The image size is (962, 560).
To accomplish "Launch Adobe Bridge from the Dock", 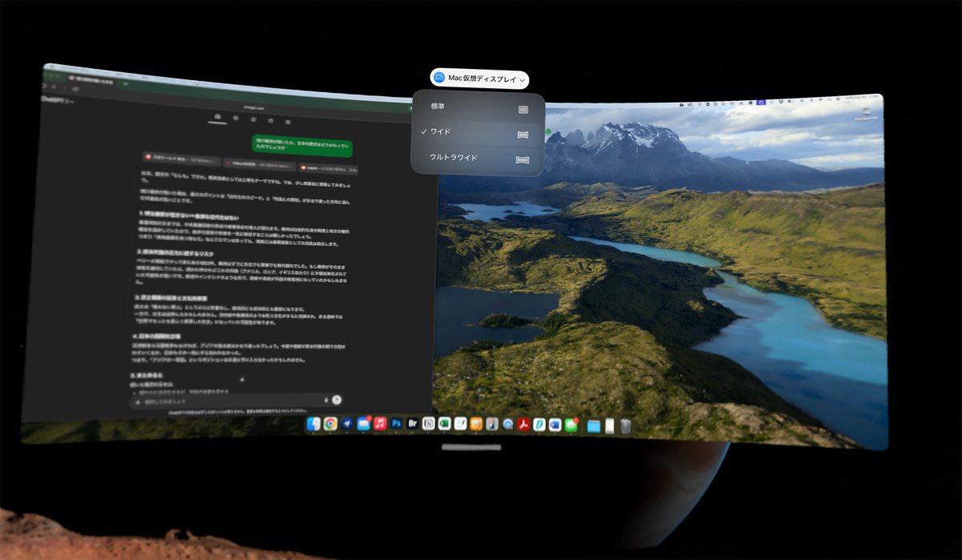I will (413, 425).
